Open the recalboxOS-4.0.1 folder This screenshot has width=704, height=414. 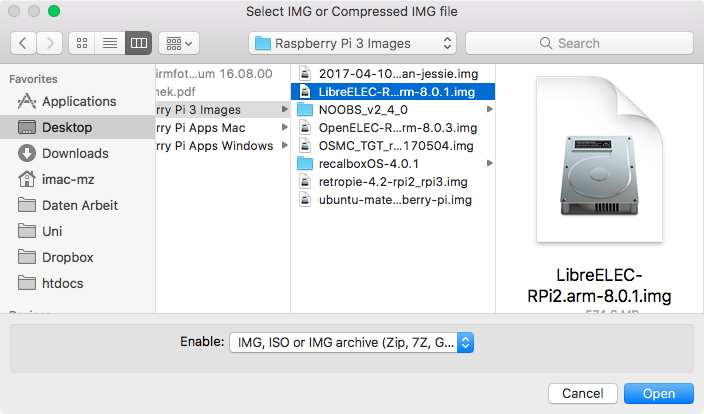(x=393, y=163)
